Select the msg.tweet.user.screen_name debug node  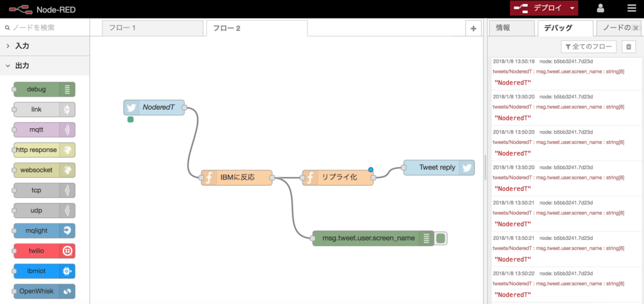(x=373, y=238)
